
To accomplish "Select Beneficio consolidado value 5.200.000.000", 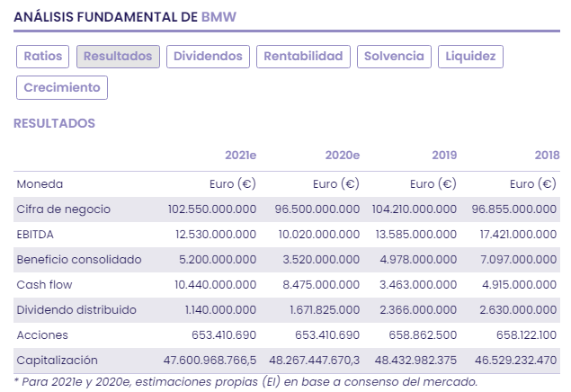I will pyautogui.click(x=218, y=260).
